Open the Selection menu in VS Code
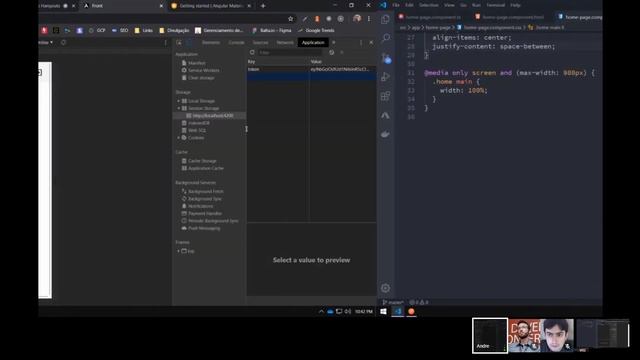This screenshot has height=360, width=640. pyautogui.click(x=429, y=5)
